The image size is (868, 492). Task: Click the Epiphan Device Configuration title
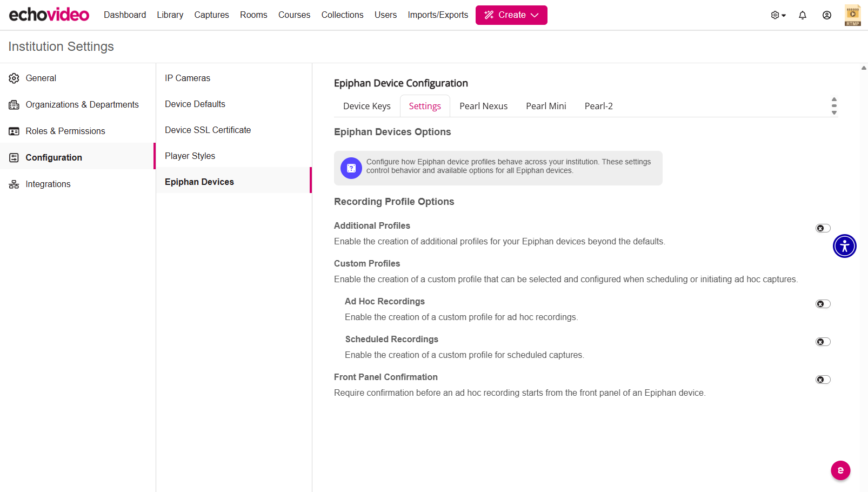coord(401,83)
